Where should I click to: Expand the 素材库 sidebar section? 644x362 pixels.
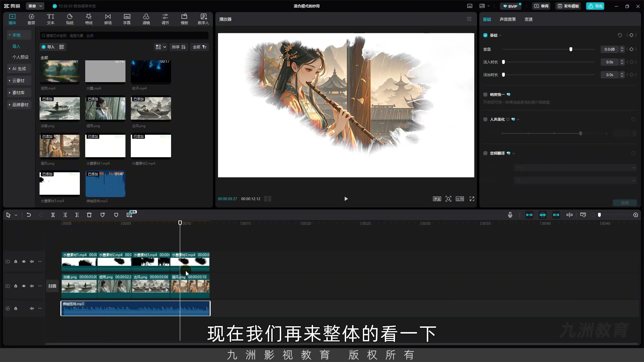tap(18, 93)
